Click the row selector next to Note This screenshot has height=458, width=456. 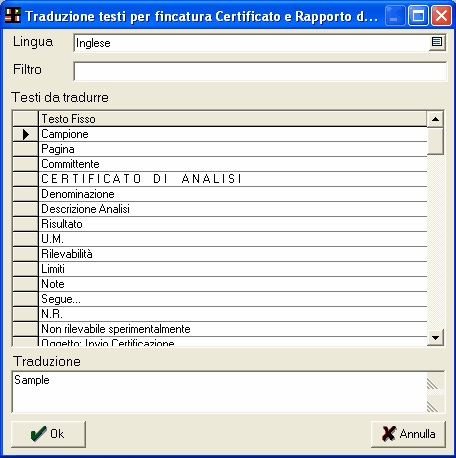coord(26,284)
